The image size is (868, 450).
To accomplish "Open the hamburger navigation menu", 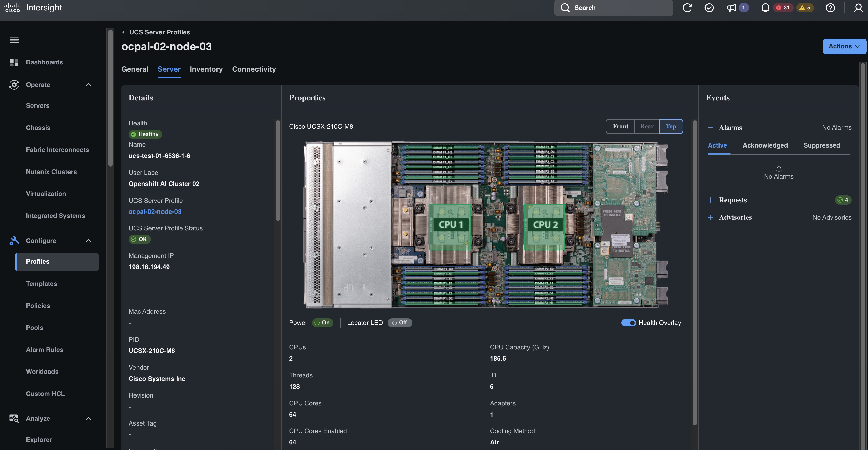I will (x=14, y=40).
